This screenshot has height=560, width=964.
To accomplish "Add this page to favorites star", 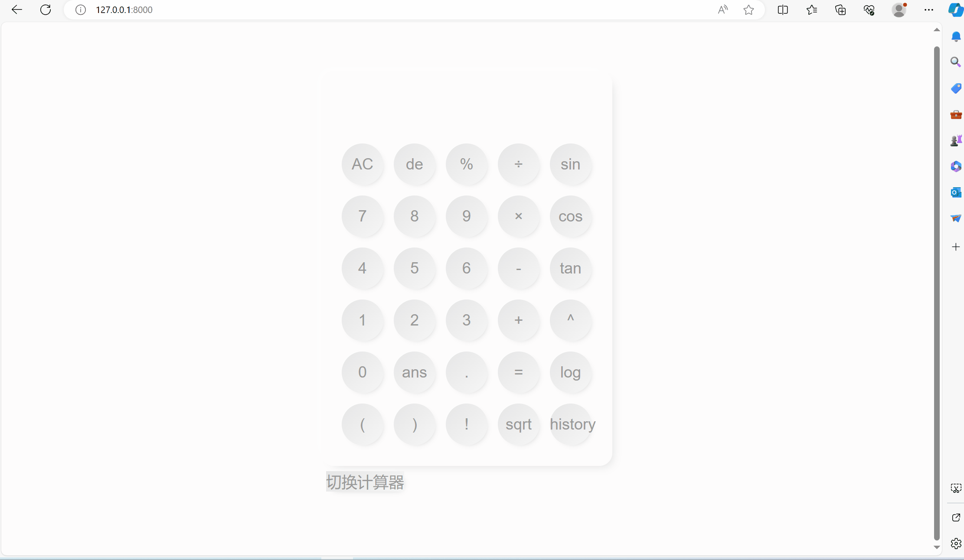I will click(x=748, y=10).
